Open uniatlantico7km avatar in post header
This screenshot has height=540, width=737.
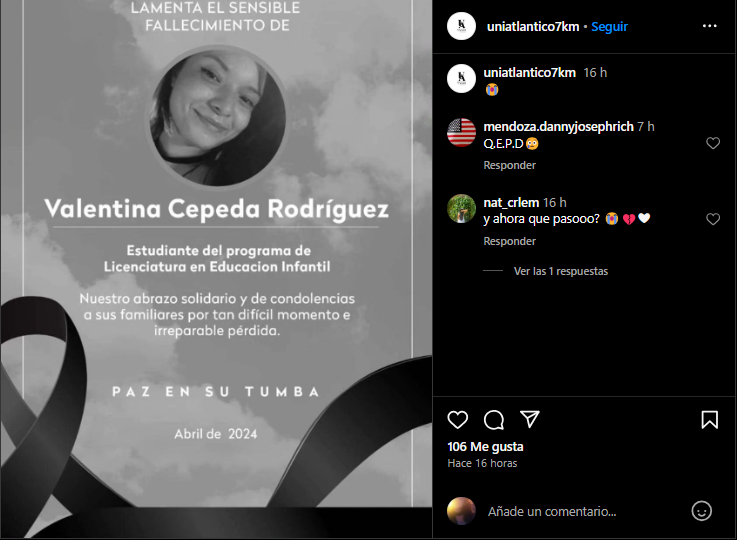tap(461, 26)
